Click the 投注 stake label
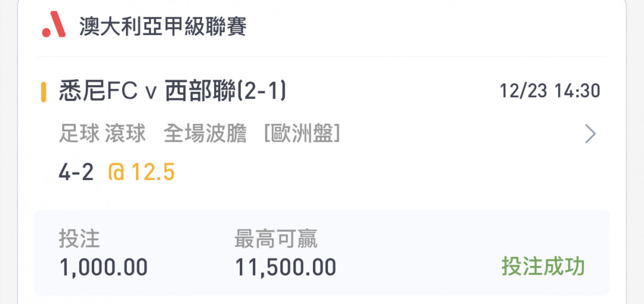The height and width of the screenshot is (304, 644). 79,238
